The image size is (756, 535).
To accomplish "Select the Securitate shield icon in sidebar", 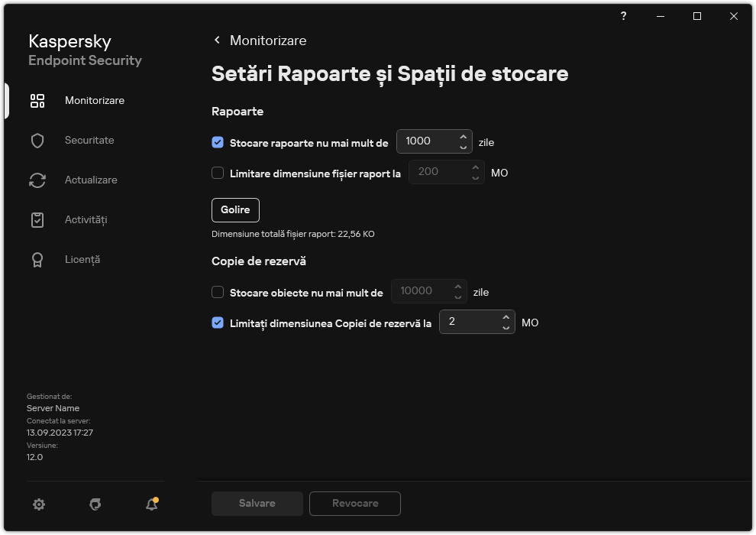I will coord(37,140).
